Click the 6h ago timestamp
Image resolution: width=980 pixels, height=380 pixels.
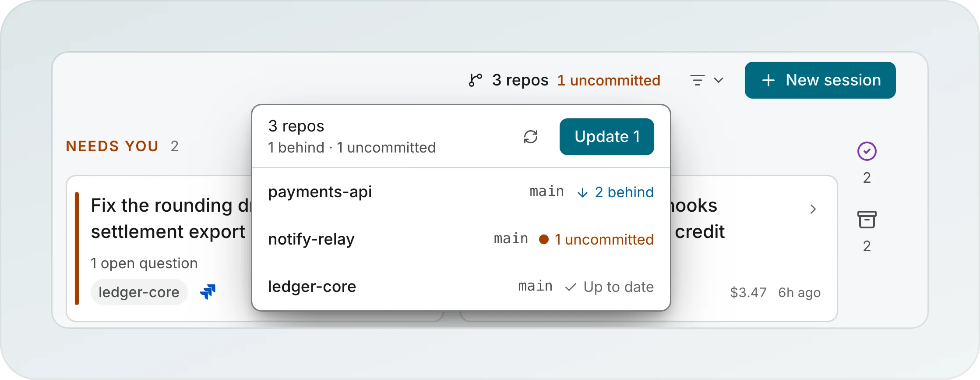pyautogui.click(x=799, y=292)
